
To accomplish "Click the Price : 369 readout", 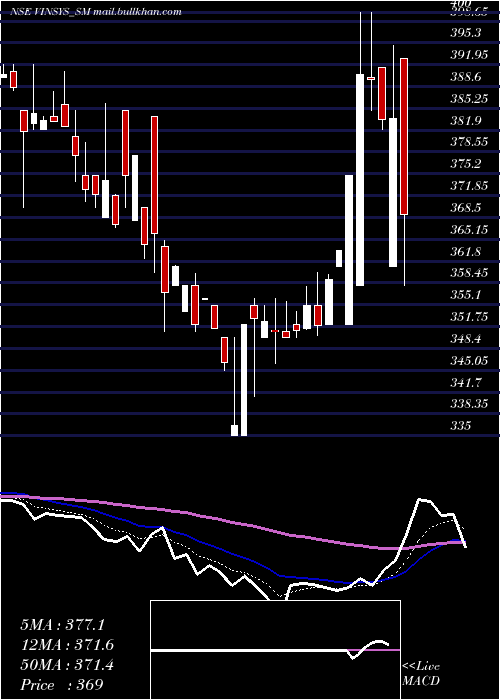I will click(62, 684).
